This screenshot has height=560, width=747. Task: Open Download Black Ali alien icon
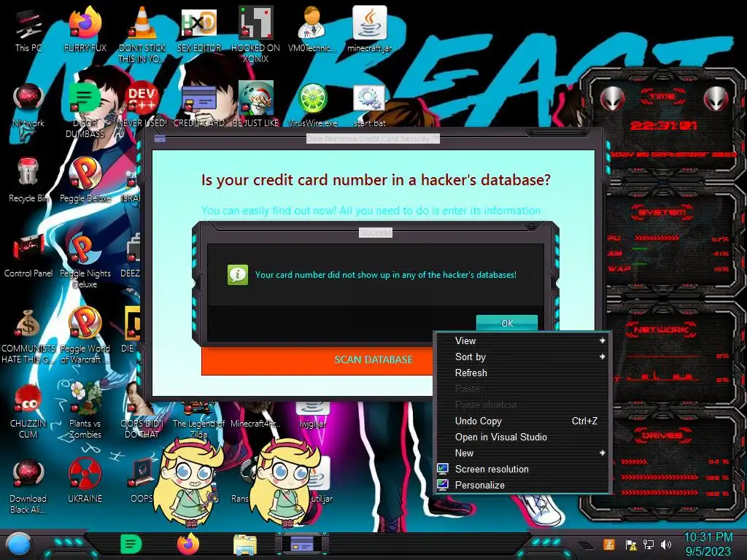(28, 486)
